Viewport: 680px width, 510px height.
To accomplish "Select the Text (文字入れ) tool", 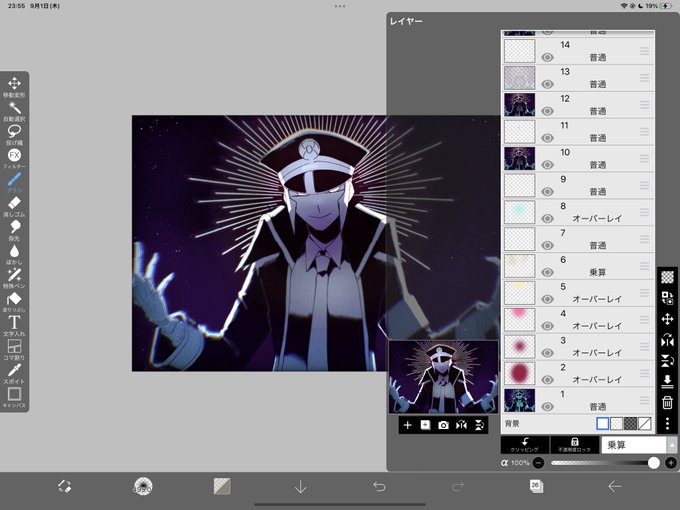I will click(x=14, y=326).
